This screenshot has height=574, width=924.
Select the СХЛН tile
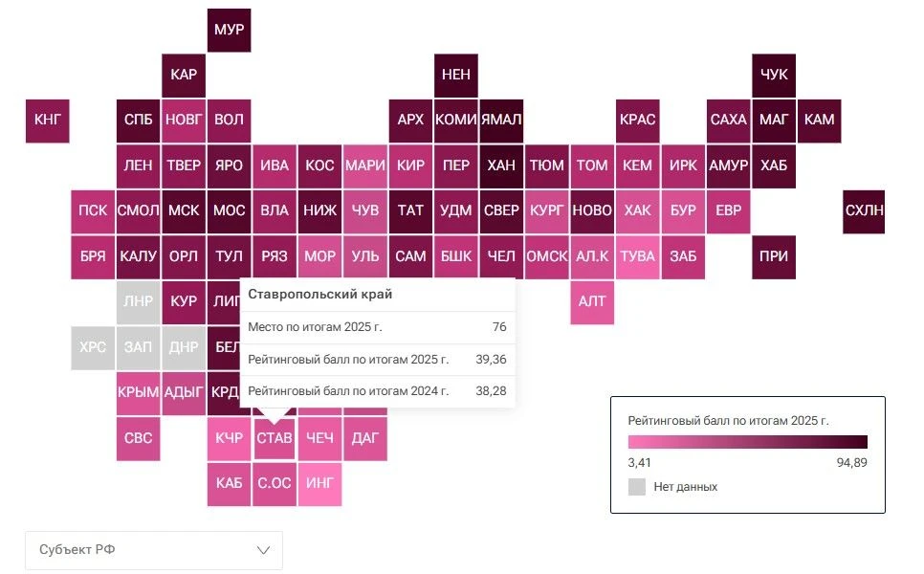pyautogui.click(x=864, y=211)
